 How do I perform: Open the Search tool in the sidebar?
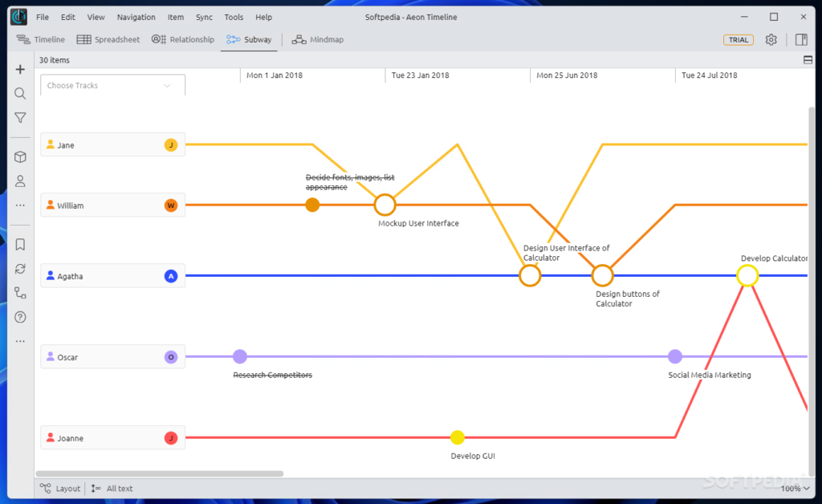pyautogui.click(x=19, y=93)
